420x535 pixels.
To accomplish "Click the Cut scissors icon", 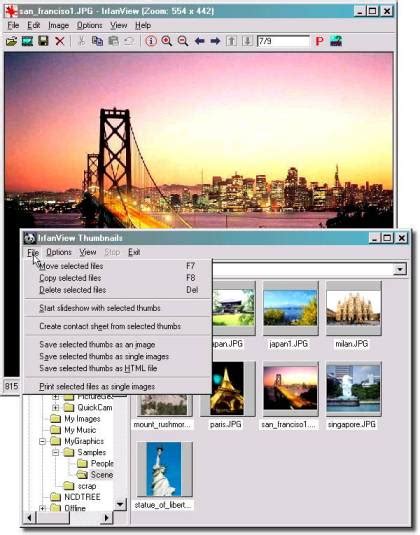I will click(x=81, y=42).
